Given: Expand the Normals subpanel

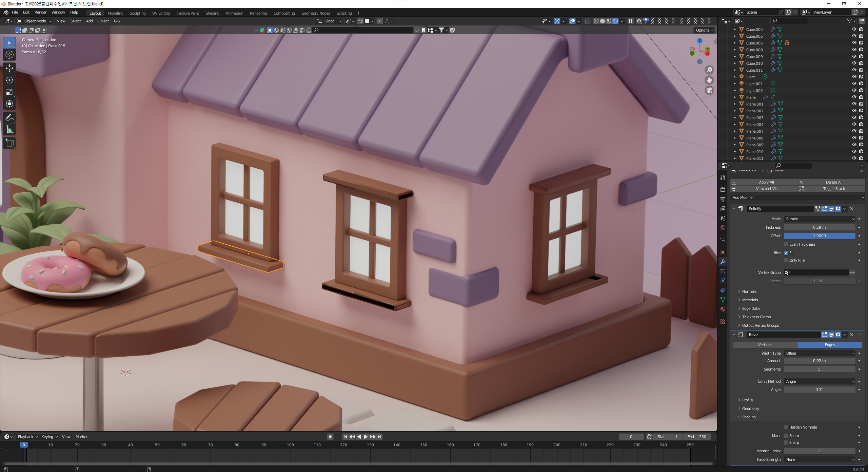Looking at the screenshot, I should 749,291.
